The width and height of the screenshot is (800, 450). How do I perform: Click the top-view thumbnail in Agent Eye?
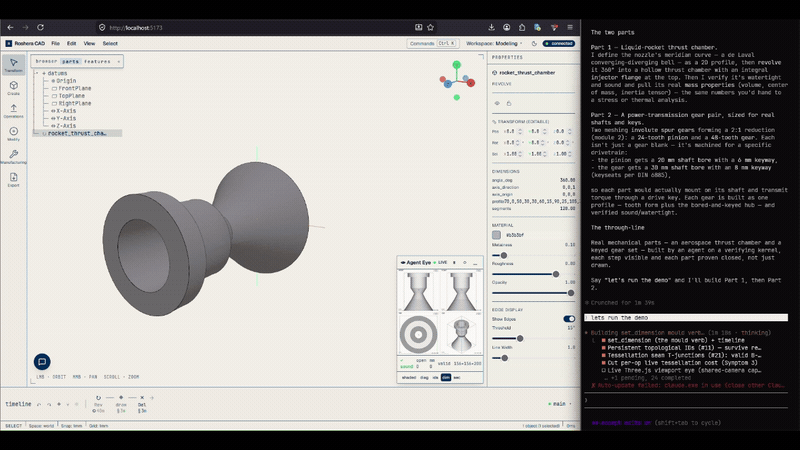[418, 335]
